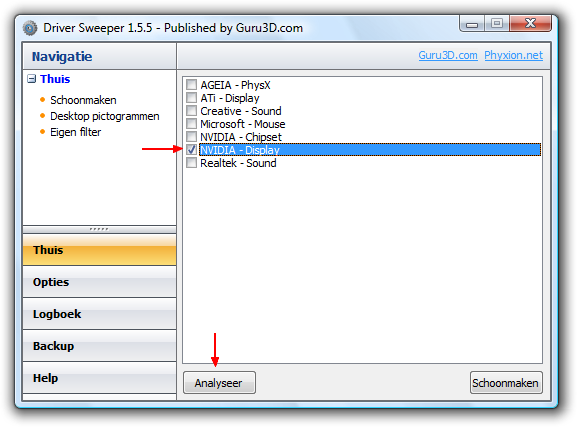Open the Phyxion.net link
The width and height of the screenshot is (577, 427).
point(513,56)
